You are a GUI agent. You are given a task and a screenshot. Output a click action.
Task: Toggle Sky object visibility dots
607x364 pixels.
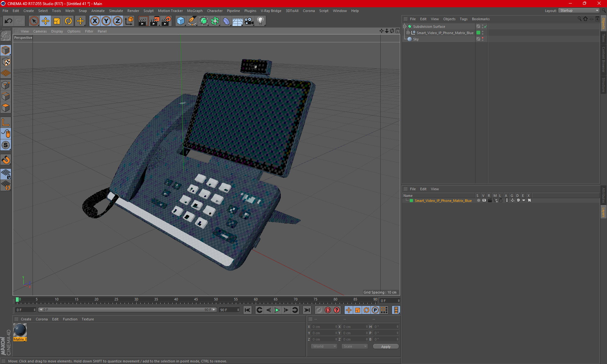pyautogui.click(x=482, y=39)
